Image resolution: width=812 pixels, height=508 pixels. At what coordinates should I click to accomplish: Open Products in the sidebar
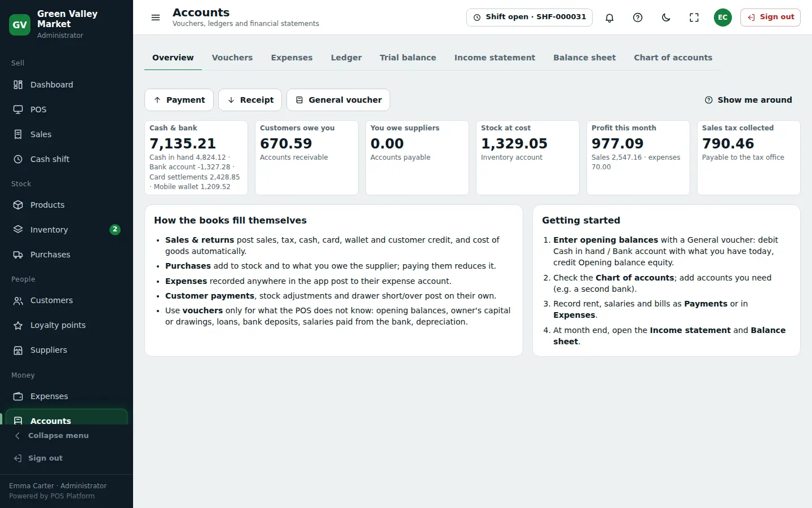click(x=67, y=205)
